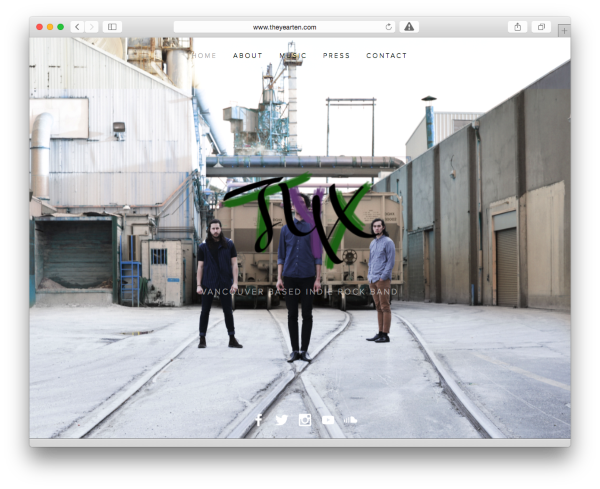The width and height of the screenshot is (600, 489).
Task: Maximize Safari window with green button
Action: 60,27
